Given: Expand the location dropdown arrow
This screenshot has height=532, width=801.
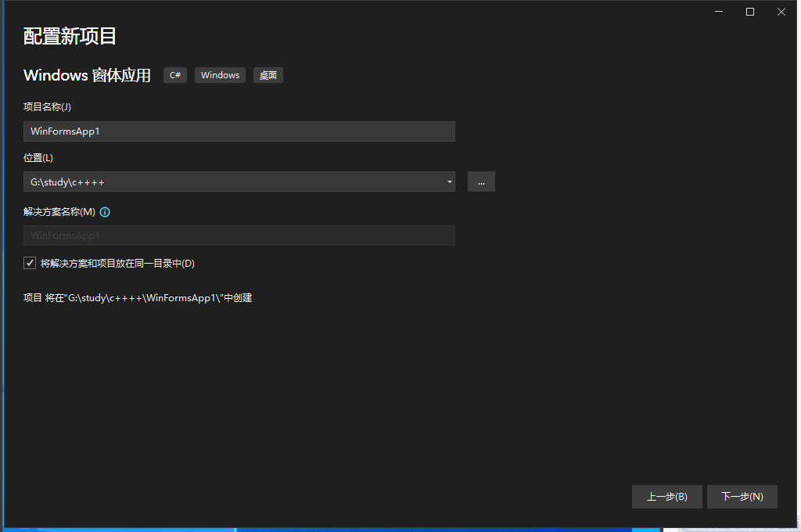Looking at the screenshot, I should (x=450, y=182).
